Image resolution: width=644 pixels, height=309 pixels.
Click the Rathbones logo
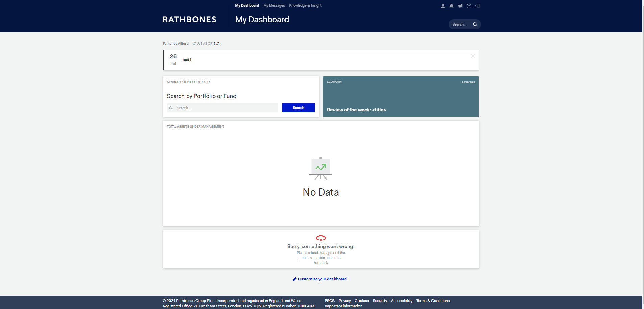[189, 20]
